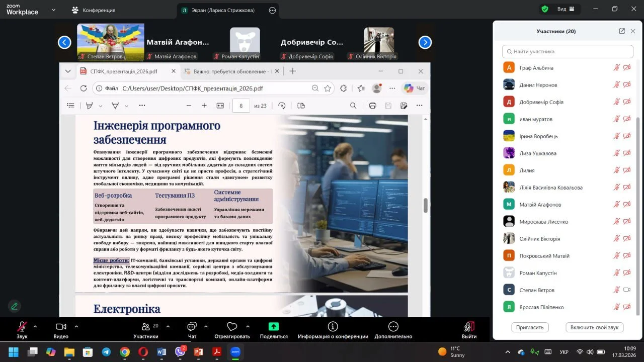Expand video options arrow beside Видео
644x362 pixels.
point(76,326)
